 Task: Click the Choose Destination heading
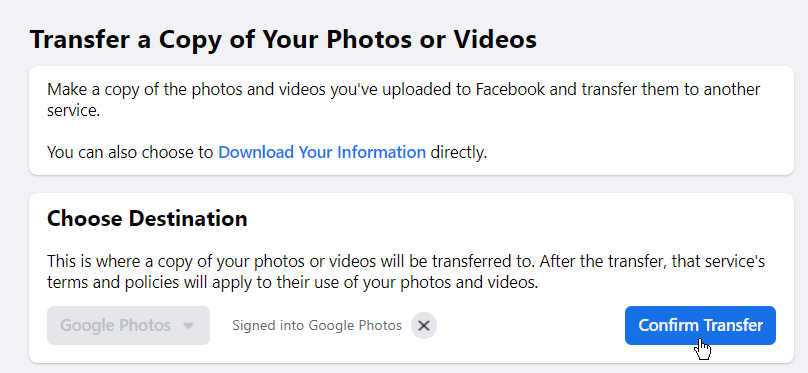click(147, 218)
